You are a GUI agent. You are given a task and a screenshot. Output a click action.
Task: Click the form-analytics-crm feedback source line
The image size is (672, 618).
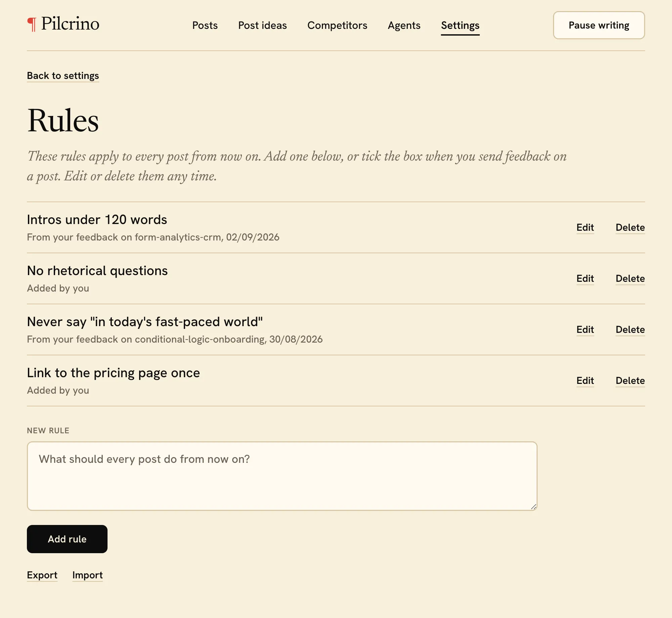pos(153,237)
